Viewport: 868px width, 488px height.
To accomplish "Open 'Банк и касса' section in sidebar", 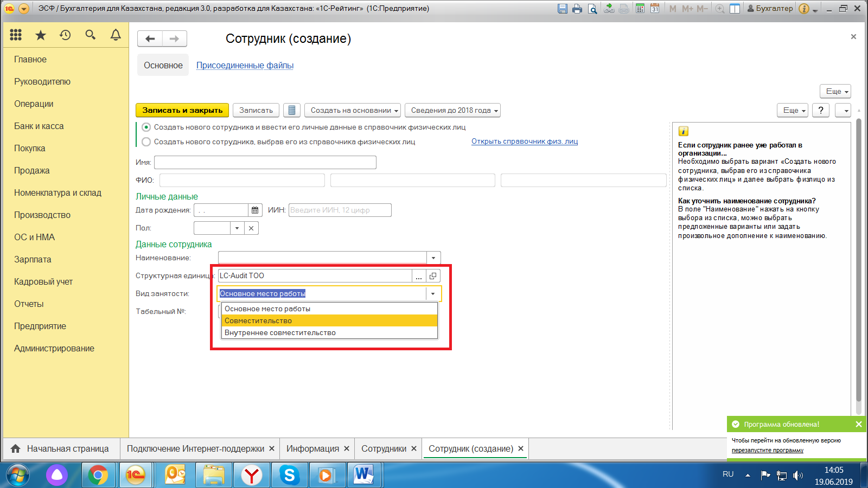I will tap(39, 126).
